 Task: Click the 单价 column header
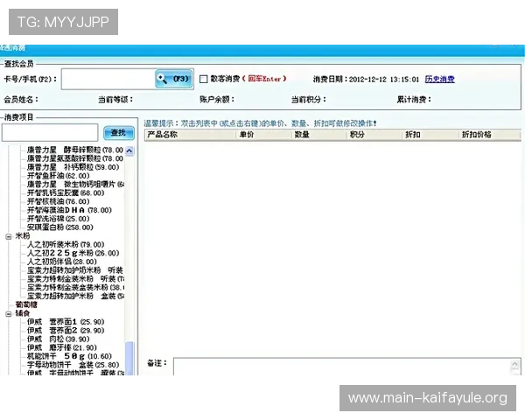pos(263,135)
